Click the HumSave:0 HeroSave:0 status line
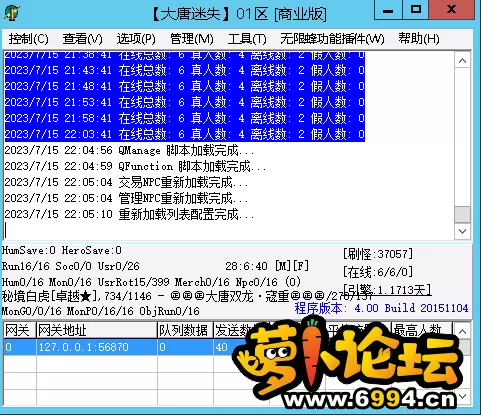The image size is (481, 416). click(62, 250)
